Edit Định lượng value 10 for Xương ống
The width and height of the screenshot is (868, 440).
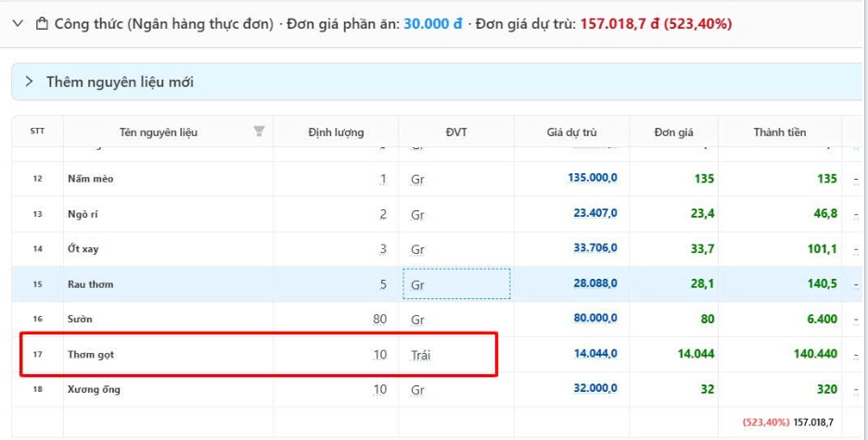tap(380, 390)
